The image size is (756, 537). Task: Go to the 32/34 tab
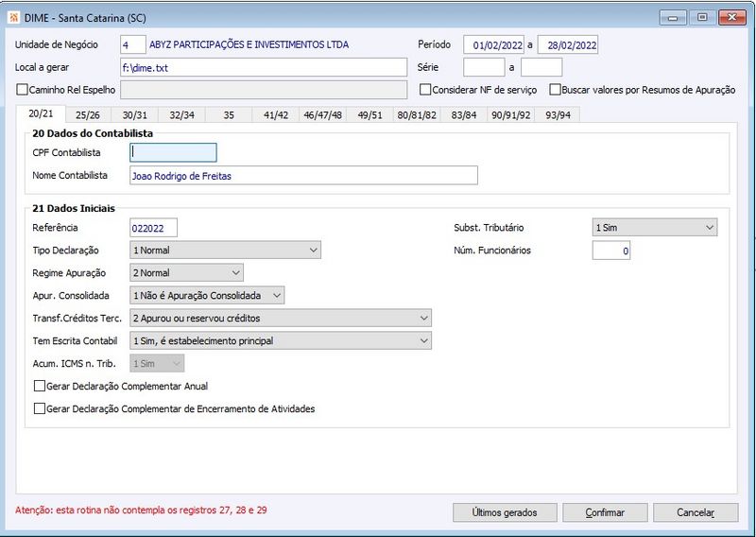click(x=181, y=114)
